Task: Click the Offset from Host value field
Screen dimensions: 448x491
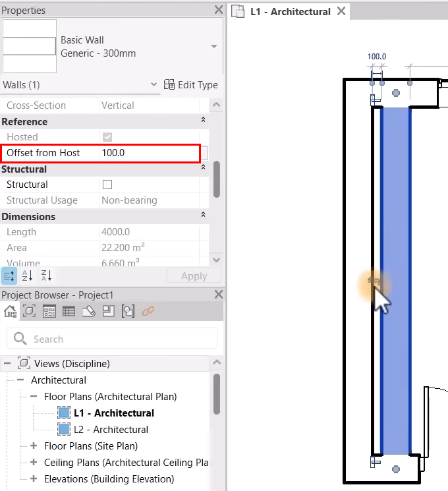Action: point(148,153)
